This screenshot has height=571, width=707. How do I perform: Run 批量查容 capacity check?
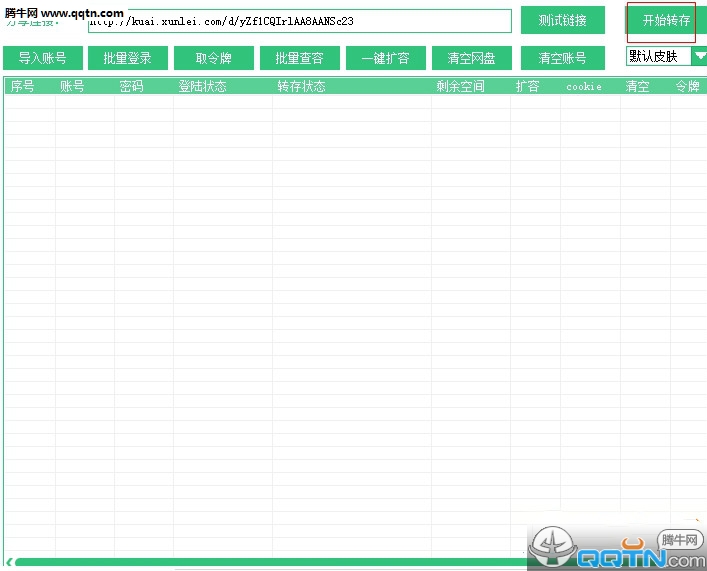300,58
